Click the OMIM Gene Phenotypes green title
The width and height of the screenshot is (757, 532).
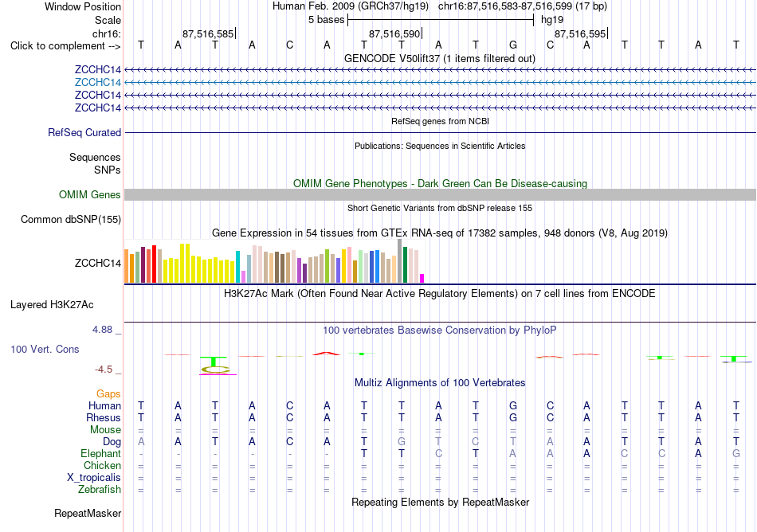440,184
